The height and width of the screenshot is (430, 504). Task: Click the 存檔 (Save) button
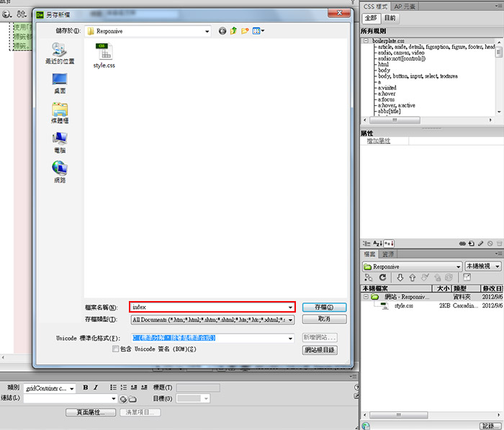324,307
